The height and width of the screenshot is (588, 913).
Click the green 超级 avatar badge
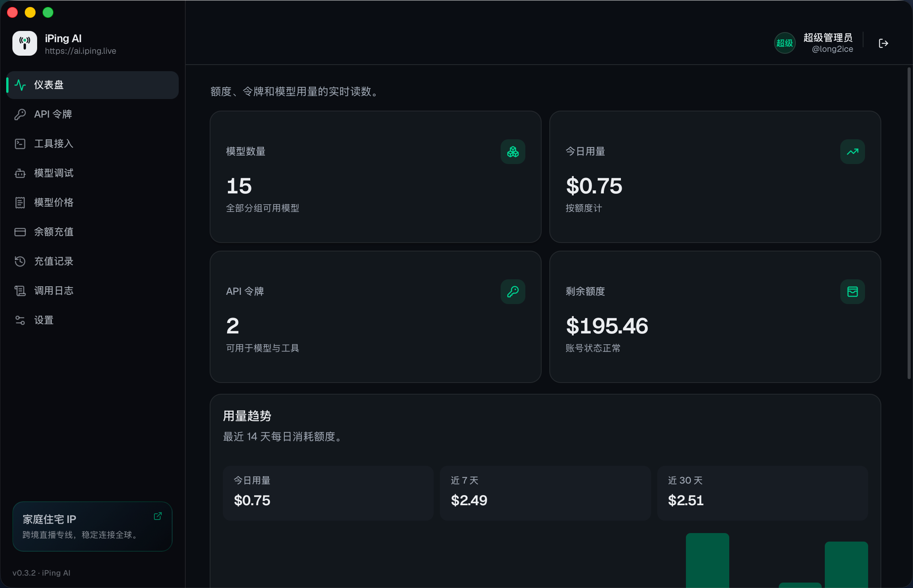tap(785, 43)
